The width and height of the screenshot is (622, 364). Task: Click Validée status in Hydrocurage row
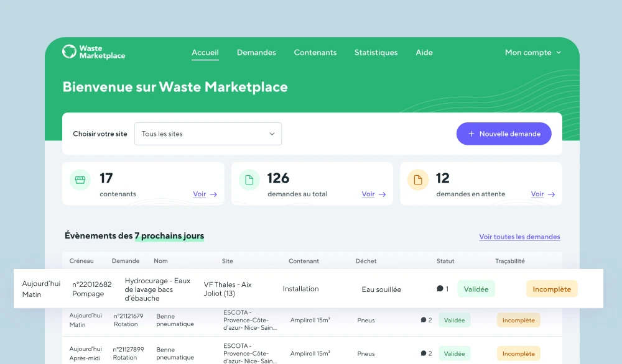pyautogui.click(x=476, y=289)
